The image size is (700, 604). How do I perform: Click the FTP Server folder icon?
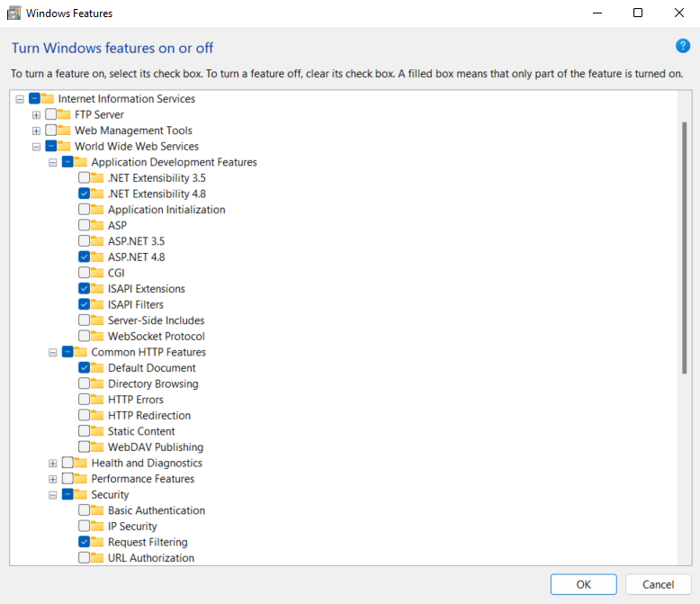point(64,114)
